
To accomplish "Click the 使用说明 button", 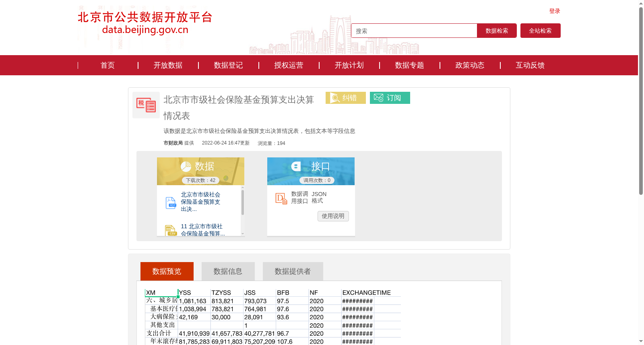I will (x=333, y=216).
